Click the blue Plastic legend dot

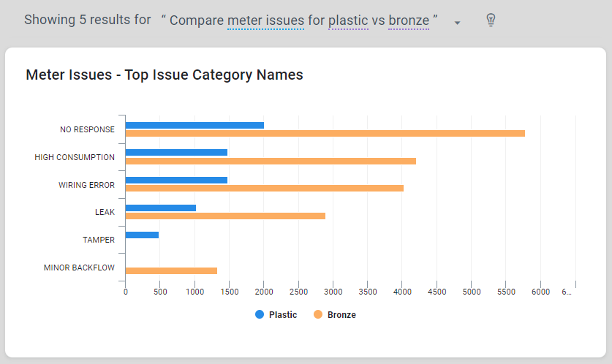260,315
